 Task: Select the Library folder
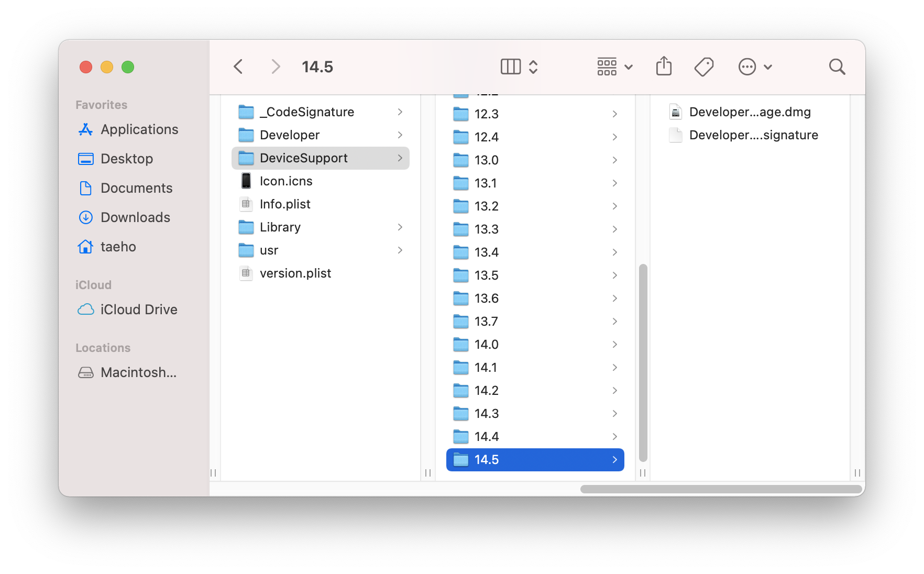click(321, 227)
